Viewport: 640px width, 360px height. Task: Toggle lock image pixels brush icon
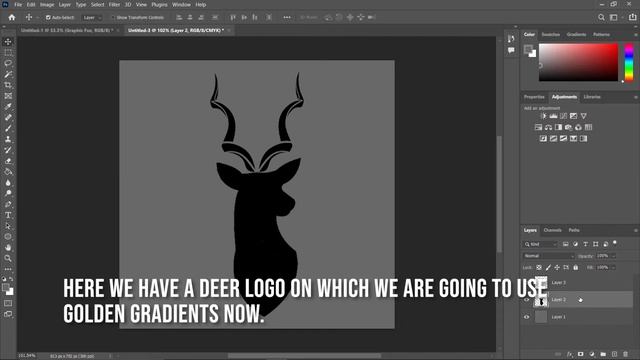pos(548,268)
